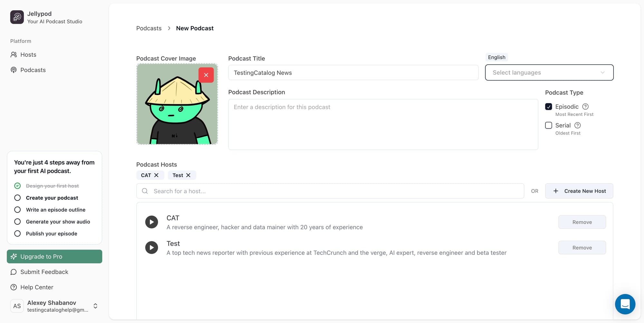Navigate to Podcasts breadcrumb link

pyautogui.click(x=149, y=28)
